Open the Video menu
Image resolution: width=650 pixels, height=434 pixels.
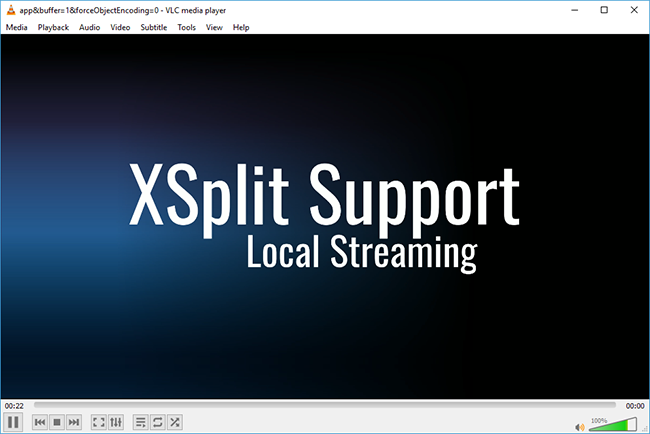click(120, 27)
